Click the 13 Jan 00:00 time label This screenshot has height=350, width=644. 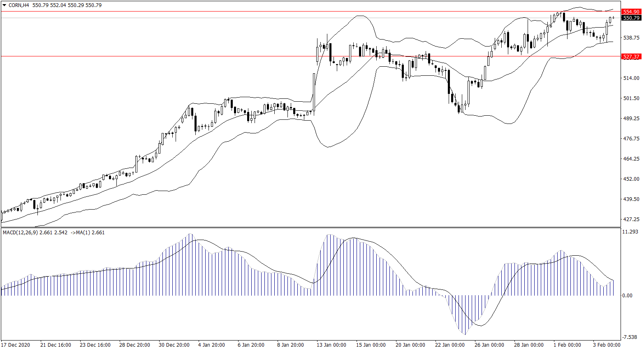click(x=331, y=345)
